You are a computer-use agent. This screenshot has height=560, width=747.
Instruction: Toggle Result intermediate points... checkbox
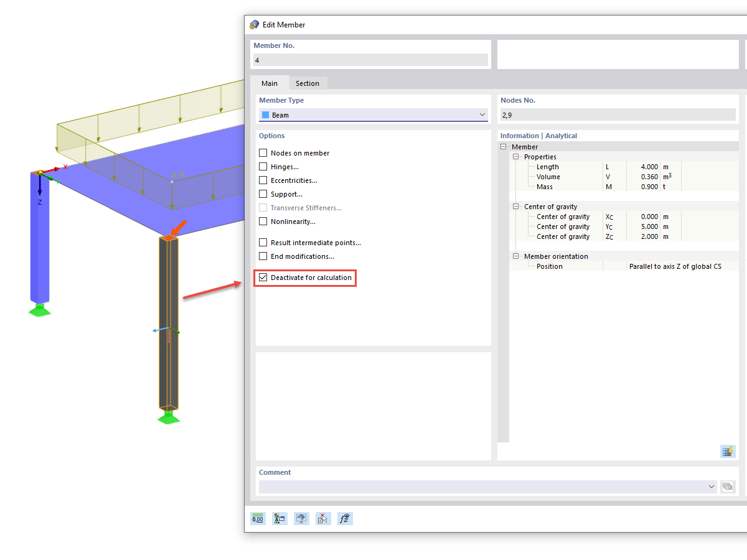pyautogui.click(x=263, y=243)
